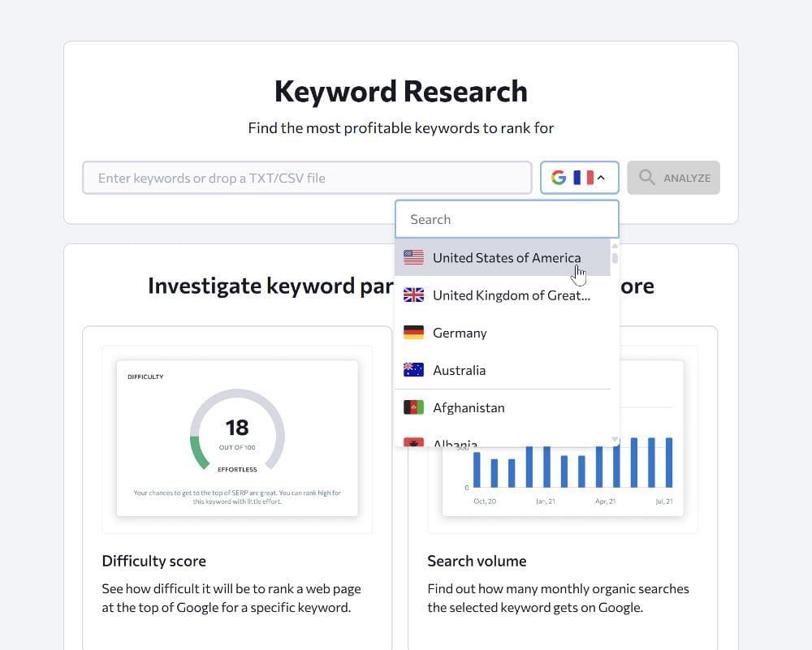
Task: Click the UK flag icon
Action: 414,295
